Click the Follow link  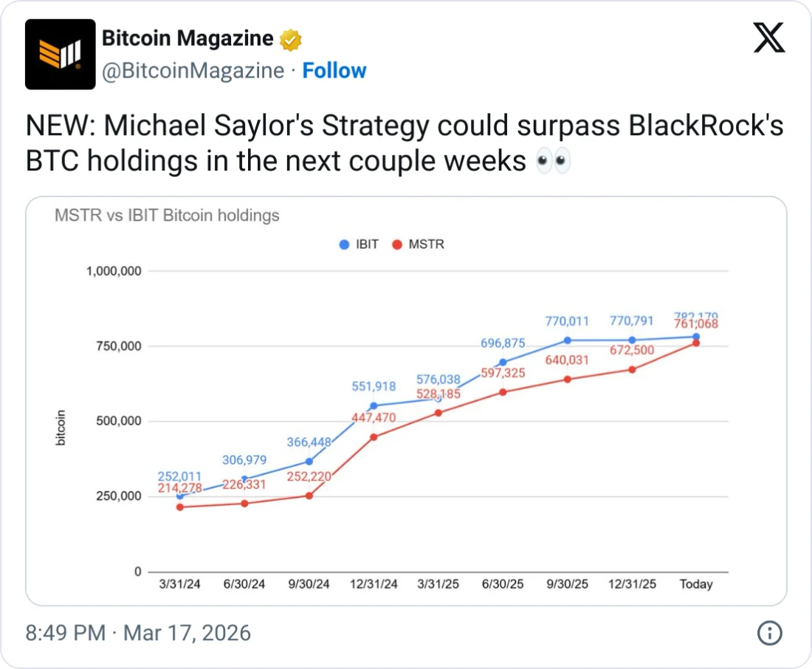pos(334,71)
